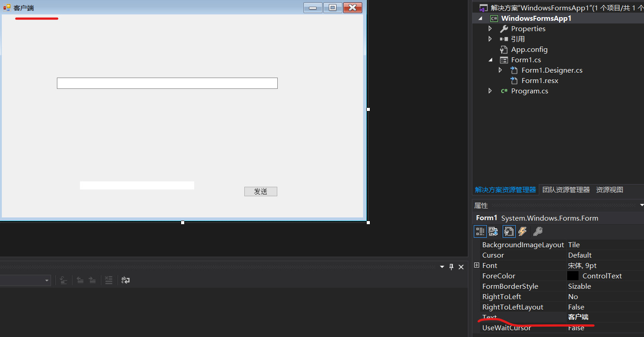Click the bottom-middle resize handle of form
This screenshot has height=337, width=644.
(182, 222)
